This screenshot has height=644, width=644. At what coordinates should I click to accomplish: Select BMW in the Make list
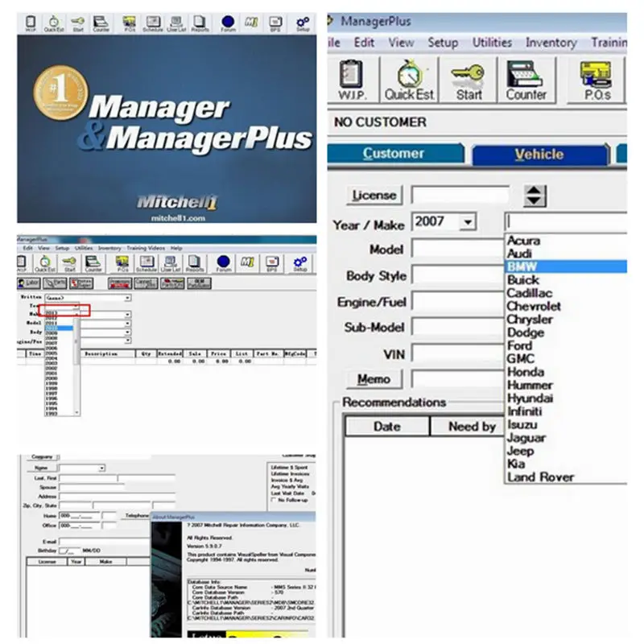(566, 266)
